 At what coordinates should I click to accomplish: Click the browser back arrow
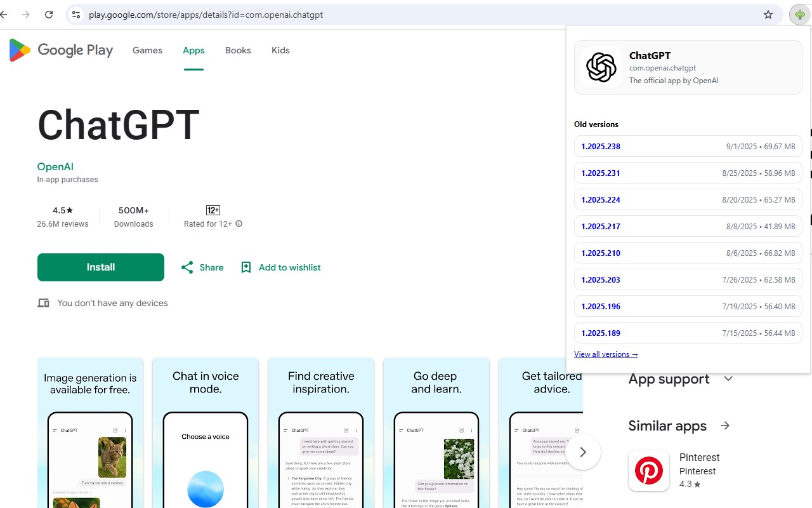[4, 15]
